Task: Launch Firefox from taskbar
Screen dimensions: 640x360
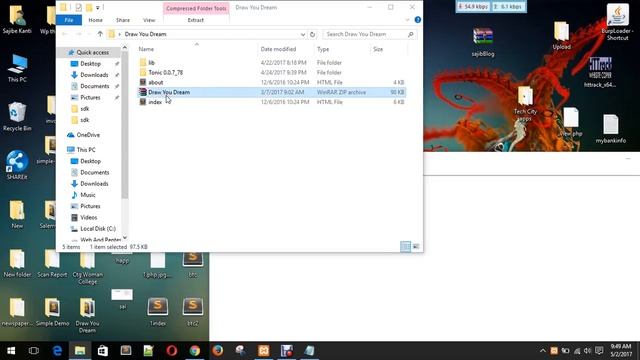Action: tap(218, 351)
